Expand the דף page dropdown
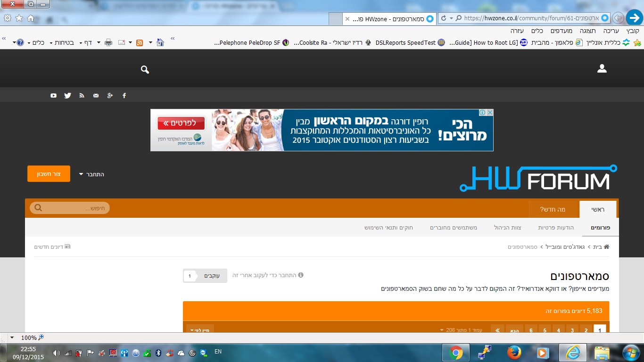 click(85, 42)
